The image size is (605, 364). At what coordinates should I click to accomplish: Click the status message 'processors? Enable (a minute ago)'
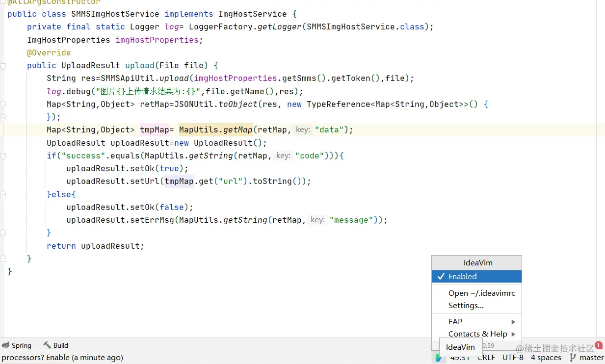tap(61, 358)
